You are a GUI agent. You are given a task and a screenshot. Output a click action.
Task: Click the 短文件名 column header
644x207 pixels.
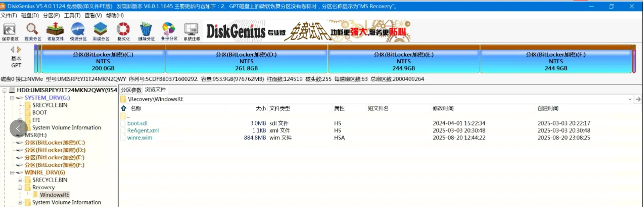pos(378,108)
